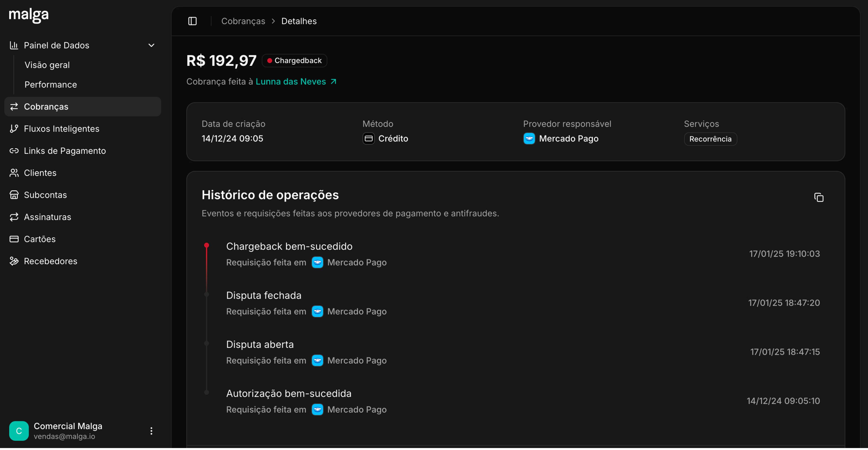Click the Disputa aberta timeline dot
The width and height of the screenshot is (868, 450).
pos(207,344)
